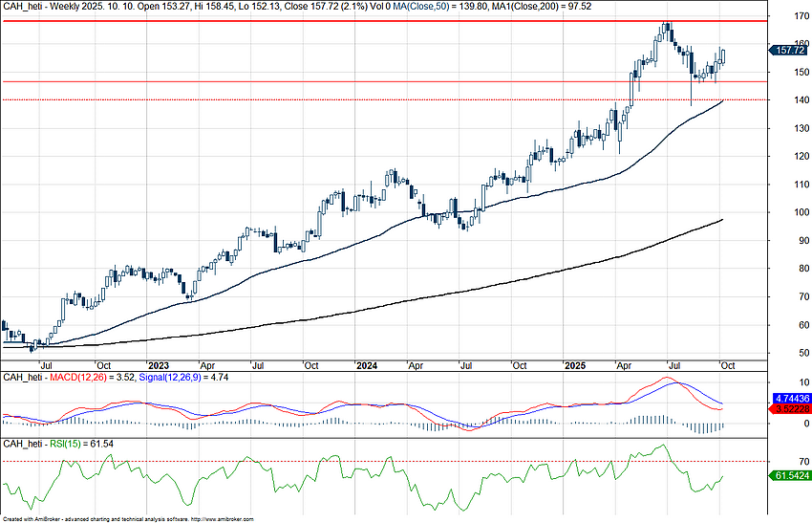The width and height of the screenshot is (812, 523).
Task: Click the black 157.72 last price tag
Action: (x=789, y=50)
